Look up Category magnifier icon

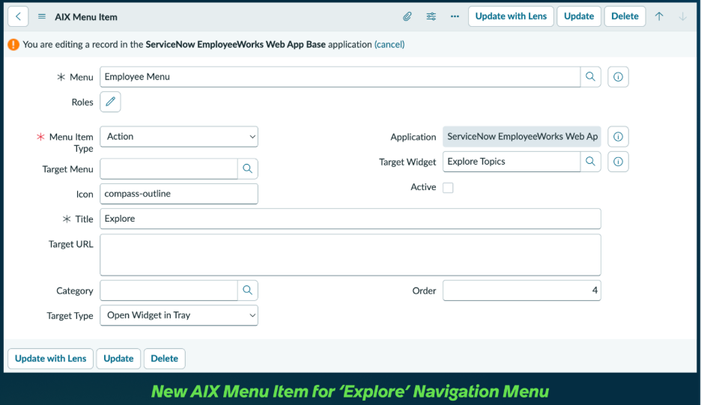pyautogui.click(x=248, y=291)
